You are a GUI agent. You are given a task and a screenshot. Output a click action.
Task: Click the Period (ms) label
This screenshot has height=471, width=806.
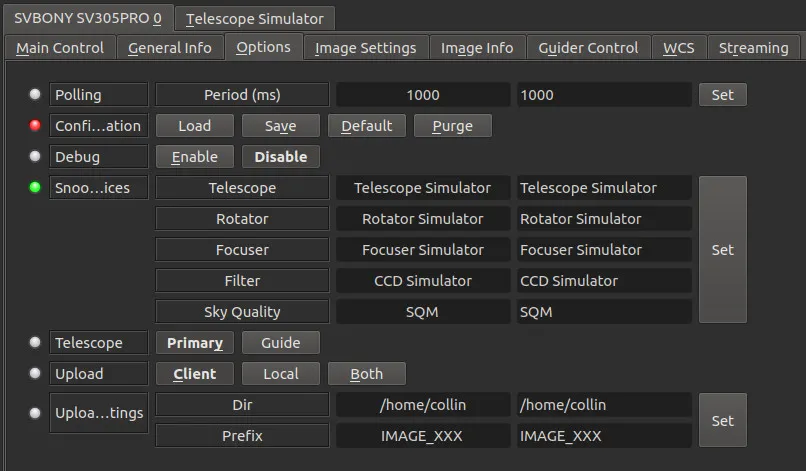point(242,95)
